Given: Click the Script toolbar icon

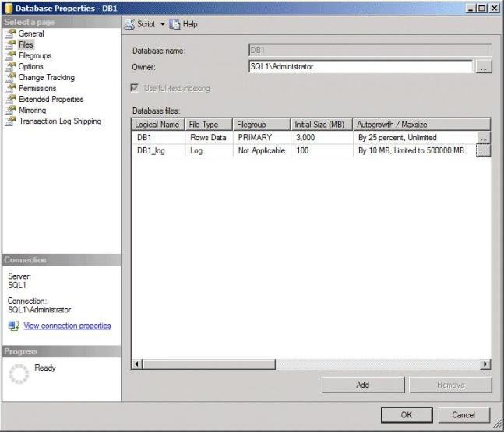Looking at the screenshot, I should coord(129,24).
